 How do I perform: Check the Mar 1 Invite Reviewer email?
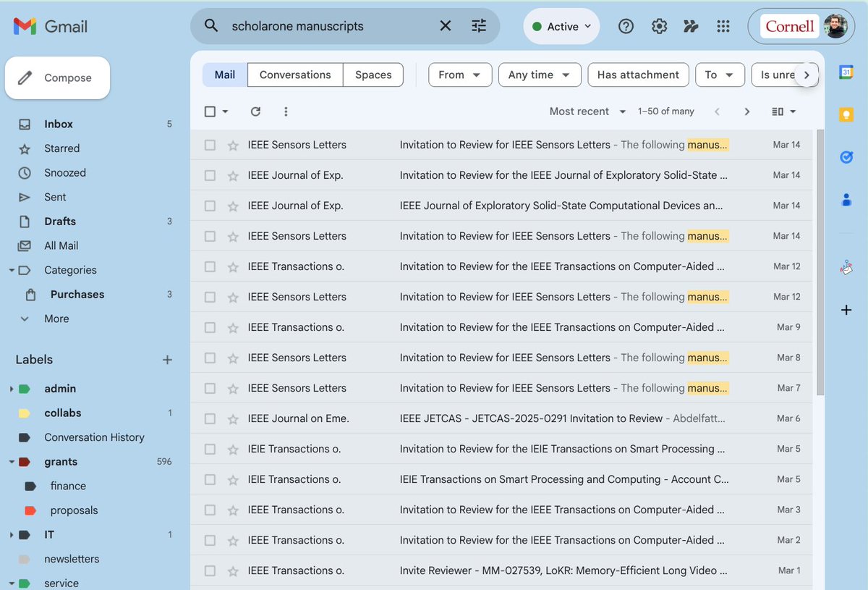(210, 570)
